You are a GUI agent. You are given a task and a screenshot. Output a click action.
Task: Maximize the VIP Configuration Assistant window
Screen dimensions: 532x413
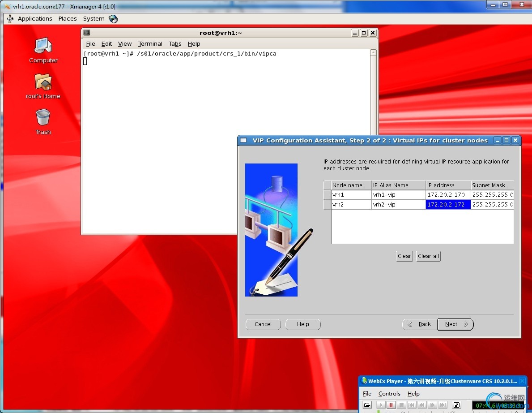click(x=506, y=140)
